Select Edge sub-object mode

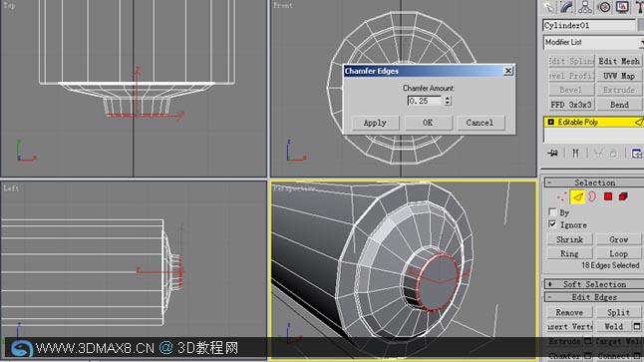(x=577, y=196)
